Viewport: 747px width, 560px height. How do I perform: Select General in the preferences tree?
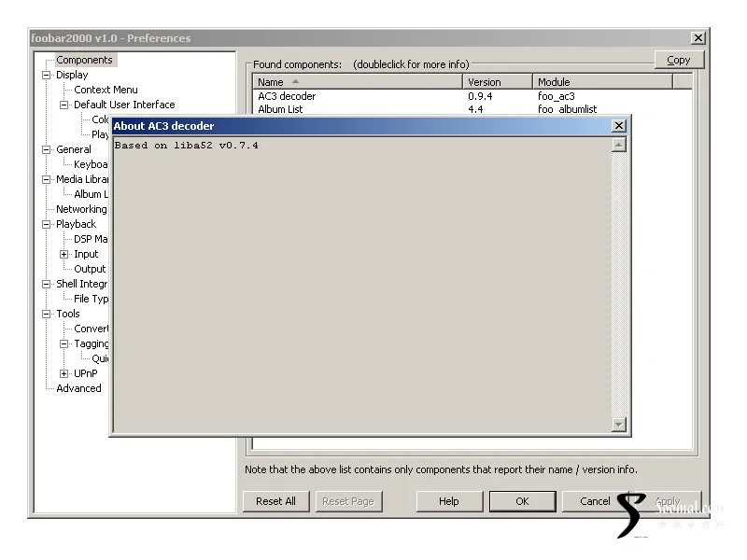point(74,149)
